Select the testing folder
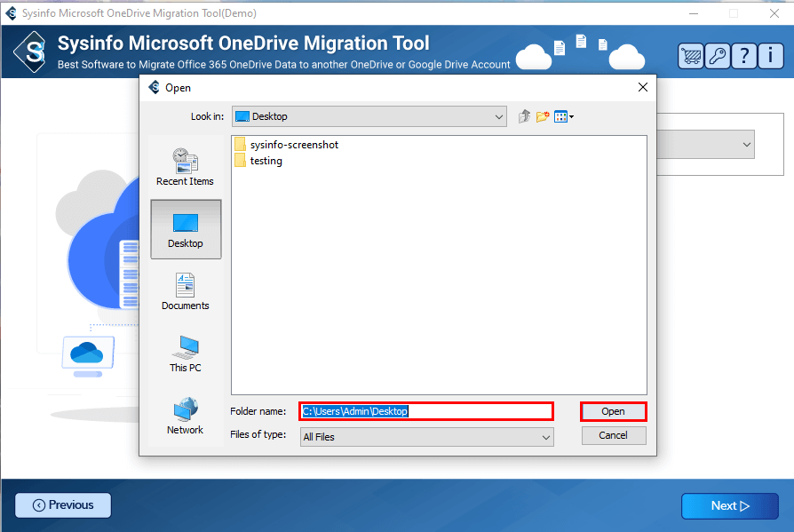 pos(258,161)
